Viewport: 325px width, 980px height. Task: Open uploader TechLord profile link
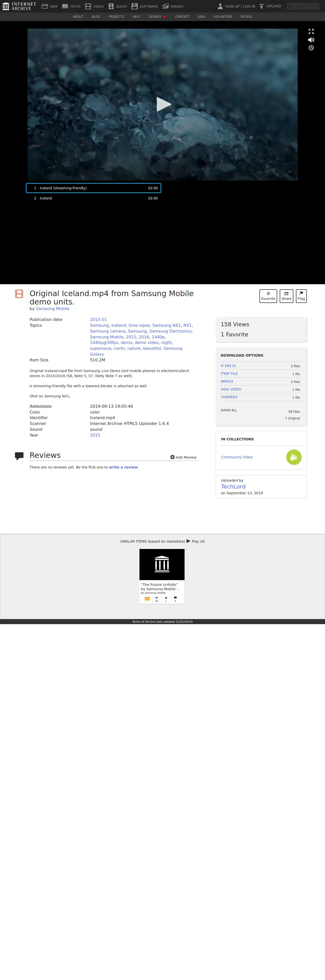(233, 486)
